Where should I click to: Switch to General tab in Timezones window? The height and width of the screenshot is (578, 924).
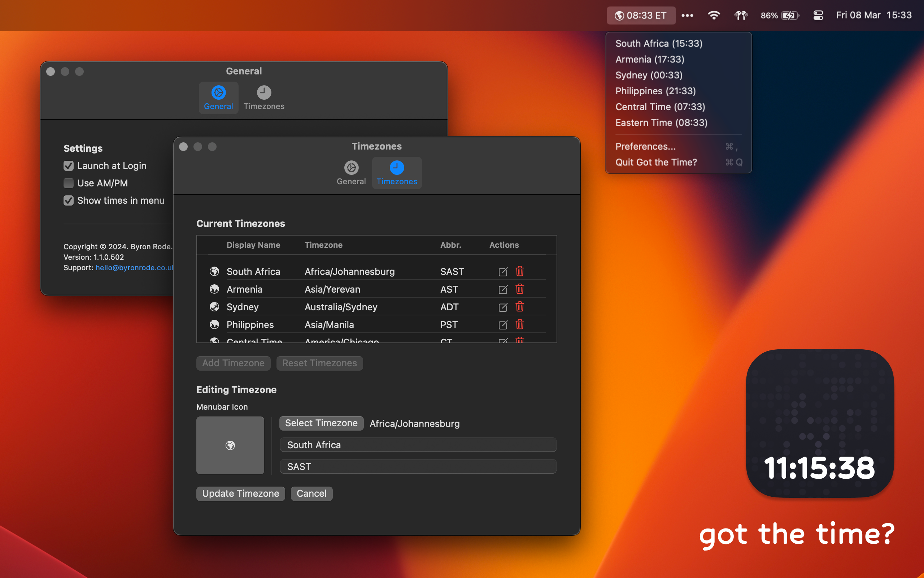(x=351, y=173)
